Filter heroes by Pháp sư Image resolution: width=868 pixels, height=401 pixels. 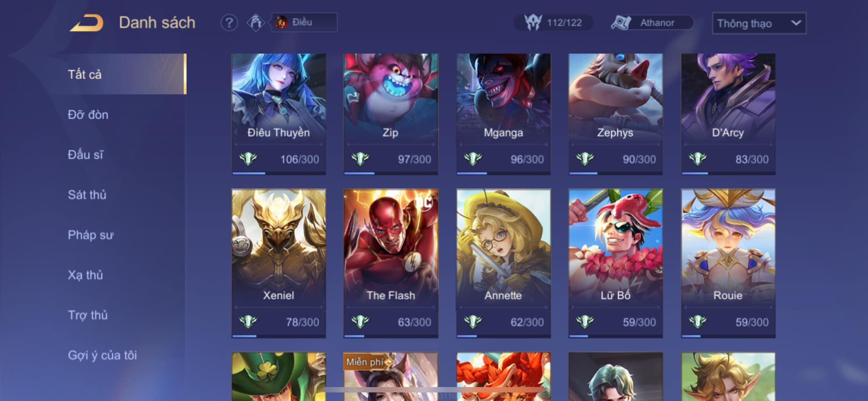point(90,235)
